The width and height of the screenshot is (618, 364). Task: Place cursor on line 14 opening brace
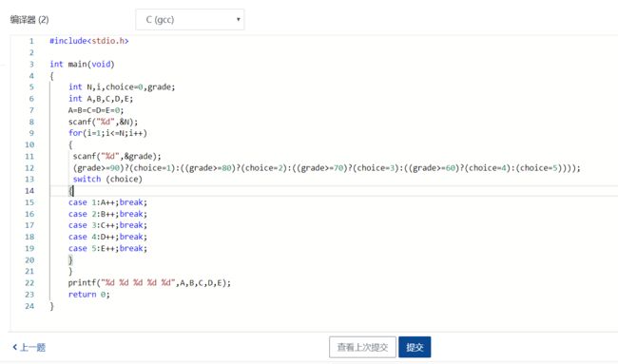(71, 191)
